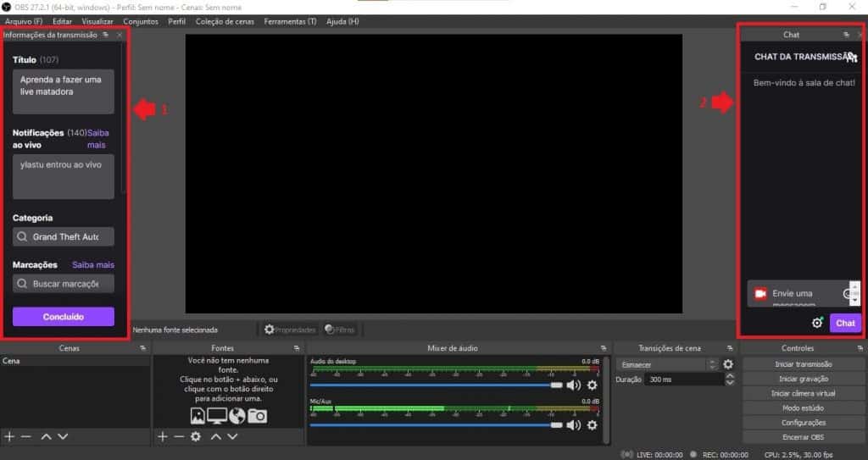Click Iniciar câmera virtual
This screenshot has width=868, height=460.
point(804,394)
